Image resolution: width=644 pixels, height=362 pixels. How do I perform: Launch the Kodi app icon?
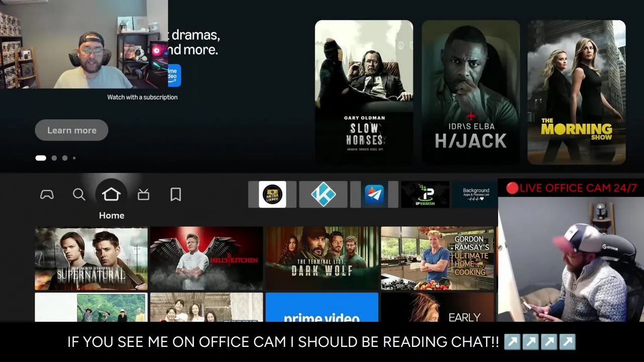coord(323,195)
